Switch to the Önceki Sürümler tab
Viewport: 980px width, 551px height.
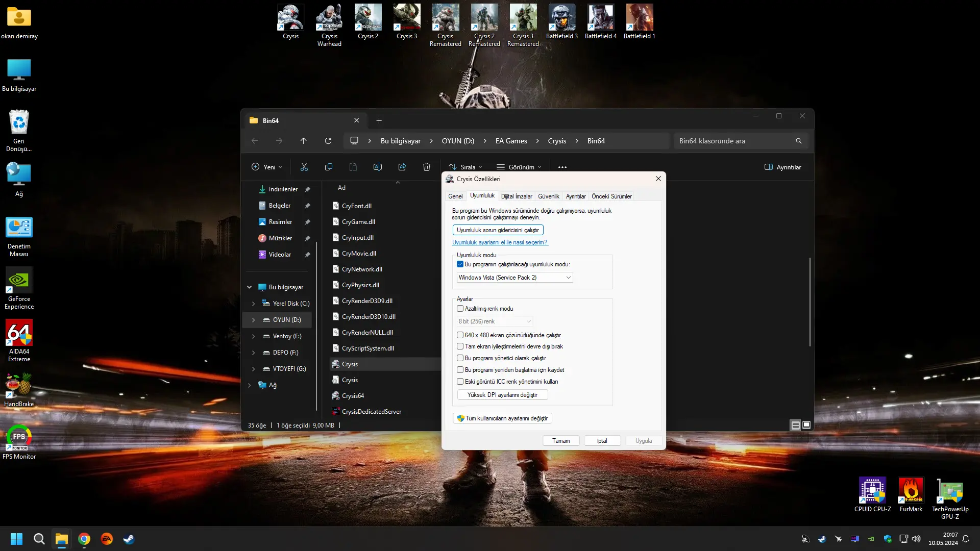tap(611, 196)
